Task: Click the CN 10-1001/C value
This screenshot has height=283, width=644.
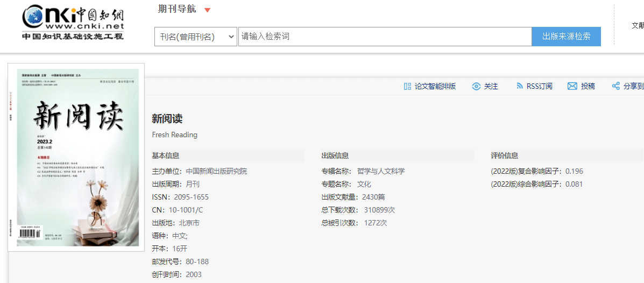Action: (x=186, y=210)
